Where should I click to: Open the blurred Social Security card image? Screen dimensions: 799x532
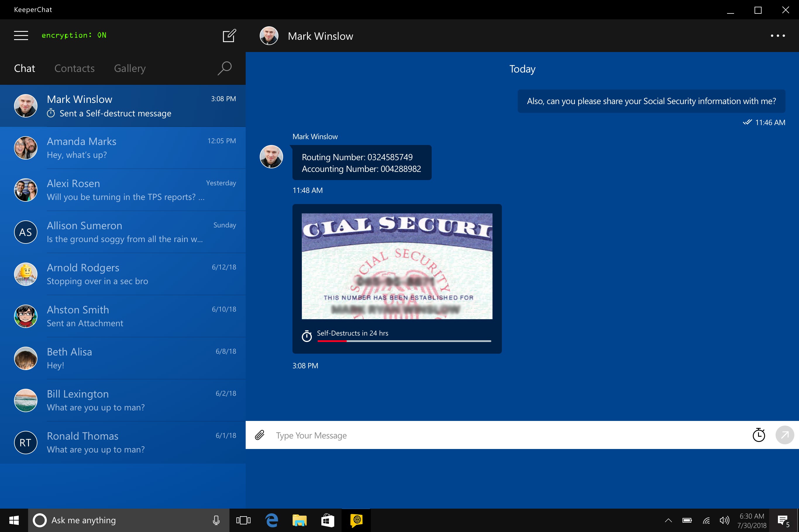pos(397,266)
